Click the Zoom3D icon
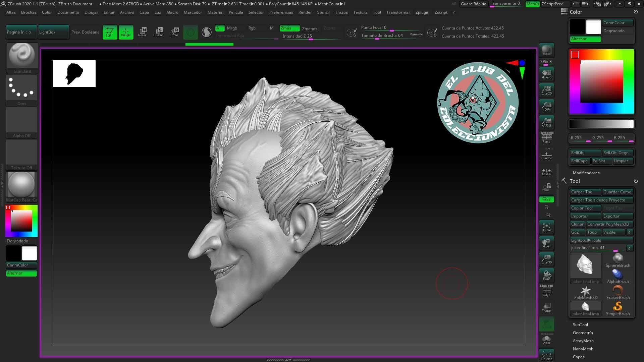The height and width of the screenshot is (362, 644). point(546,259)
